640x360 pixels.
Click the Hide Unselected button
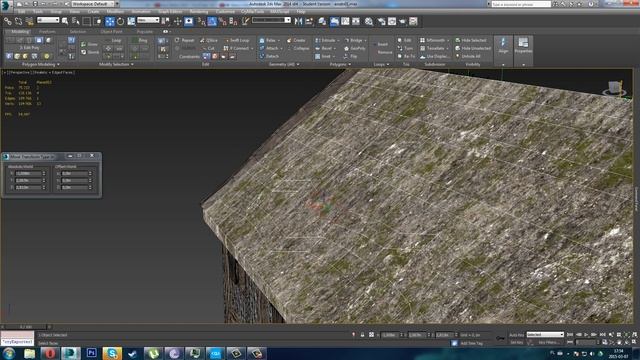tap(473, 48)
